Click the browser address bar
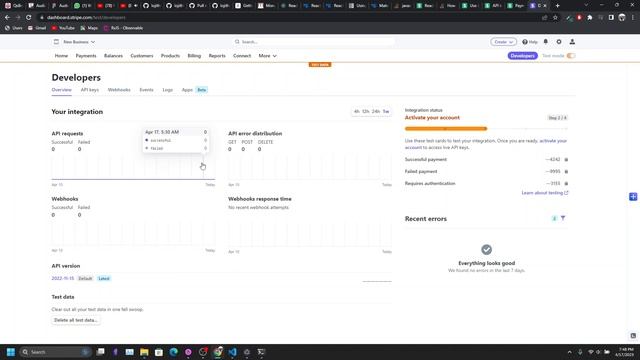Viewport: 640px width, 360px height. [286, 18]
